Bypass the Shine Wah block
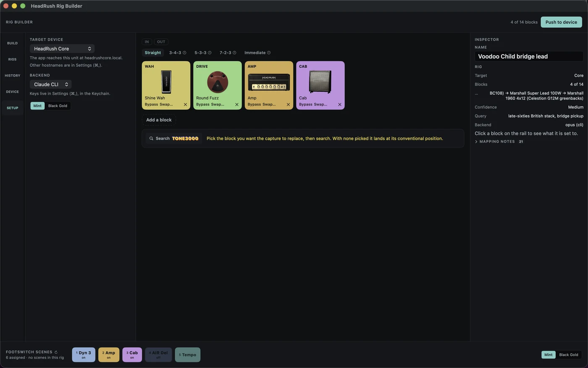Screen dimensions: 588x368 tap(151, 104)
